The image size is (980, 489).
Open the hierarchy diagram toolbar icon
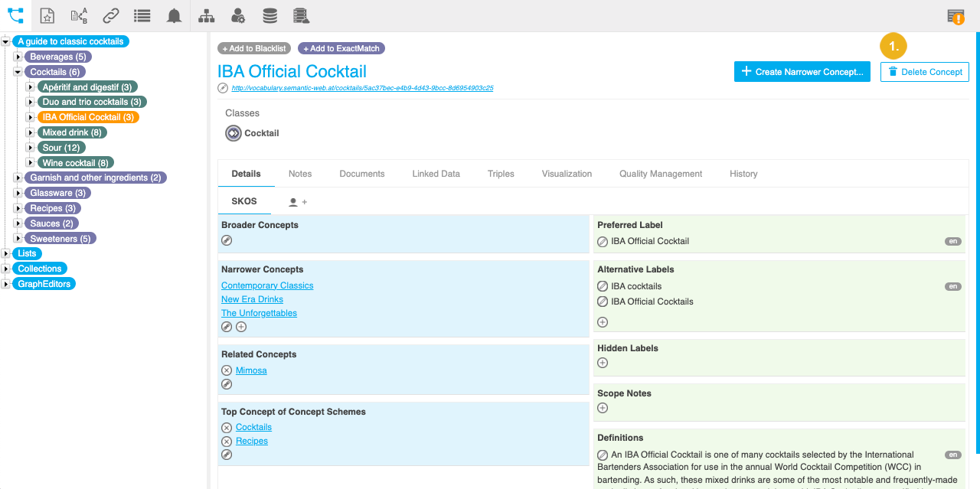tap(206, 15)
